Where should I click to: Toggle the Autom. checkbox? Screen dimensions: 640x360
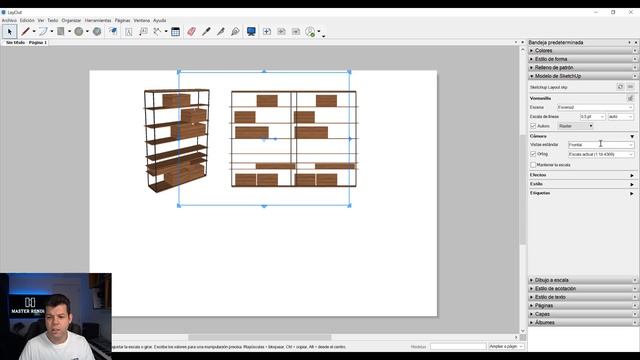[x=533, y=126]
